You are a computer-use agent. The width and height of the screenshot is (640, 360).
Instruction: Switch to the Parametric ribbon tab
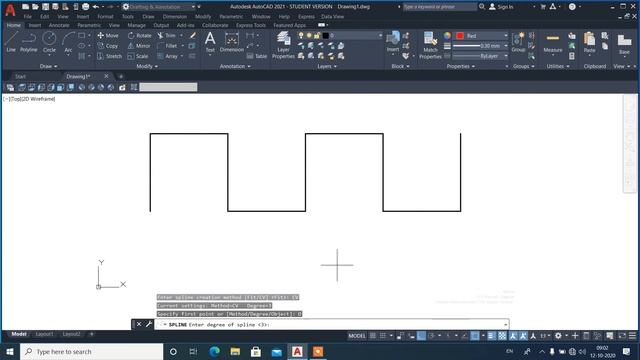point(89,25)
